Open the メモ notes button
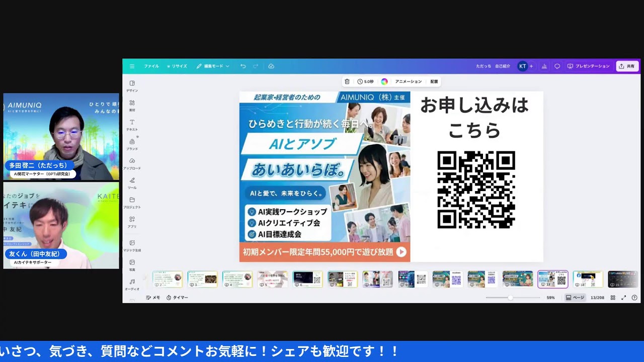Viewport: 644px width, 362px height. [x=153, y=298]
